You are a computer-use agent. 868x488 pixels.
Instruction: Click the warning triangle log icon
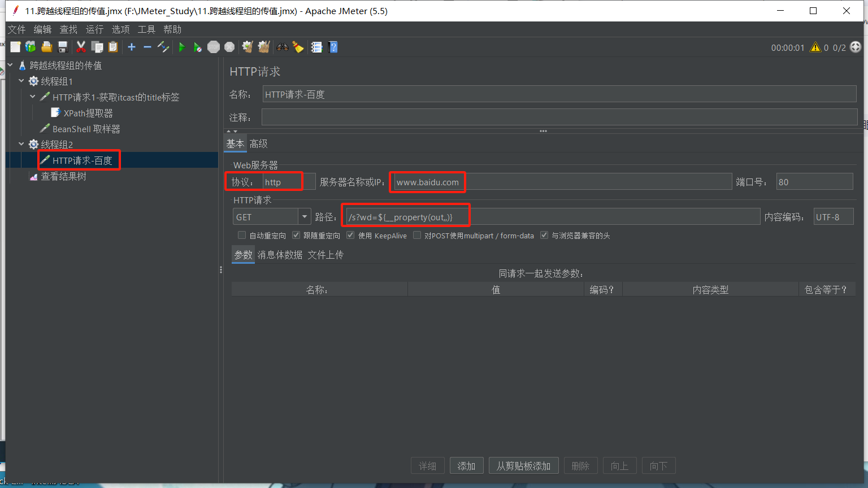[x=815, y=47]
